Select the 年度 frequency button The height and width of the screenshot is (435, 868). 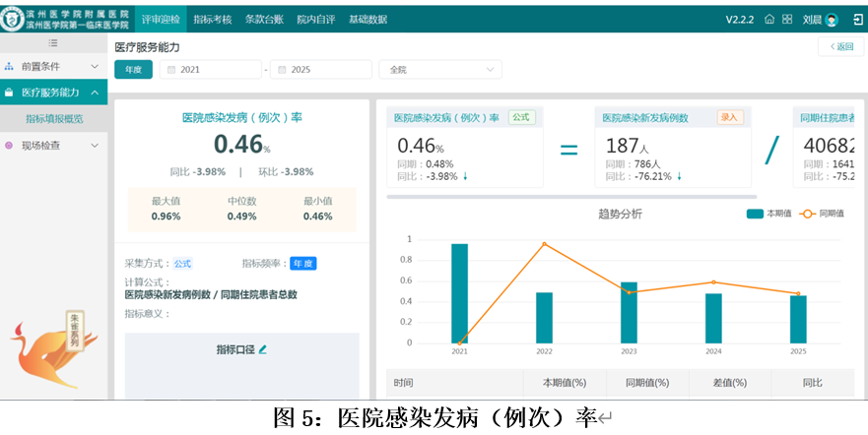133,69
